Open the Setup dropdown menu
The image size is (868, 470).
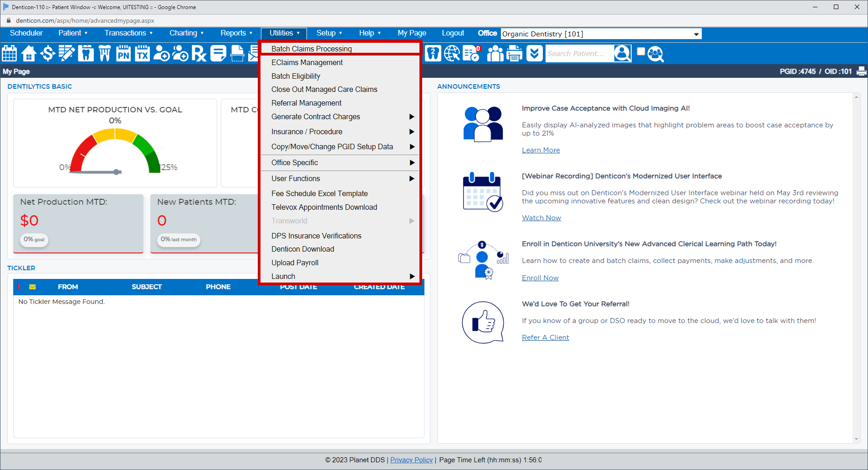tap(329, 33)
